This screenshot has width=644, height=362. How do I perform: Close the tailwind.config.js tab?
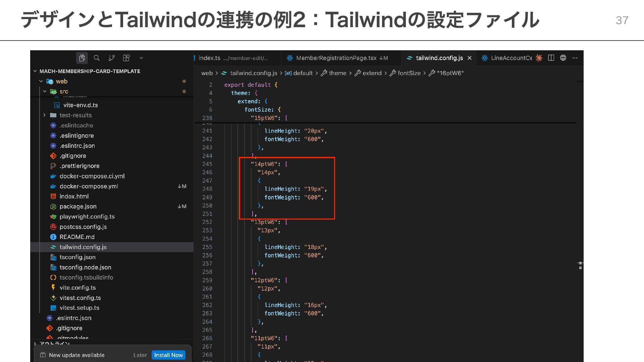(470, 58)
